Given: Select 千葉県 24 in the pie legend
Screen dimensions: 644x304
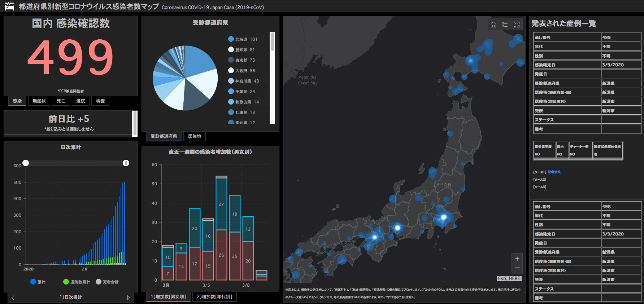Looking at the screenshot, I should point(241,92).
